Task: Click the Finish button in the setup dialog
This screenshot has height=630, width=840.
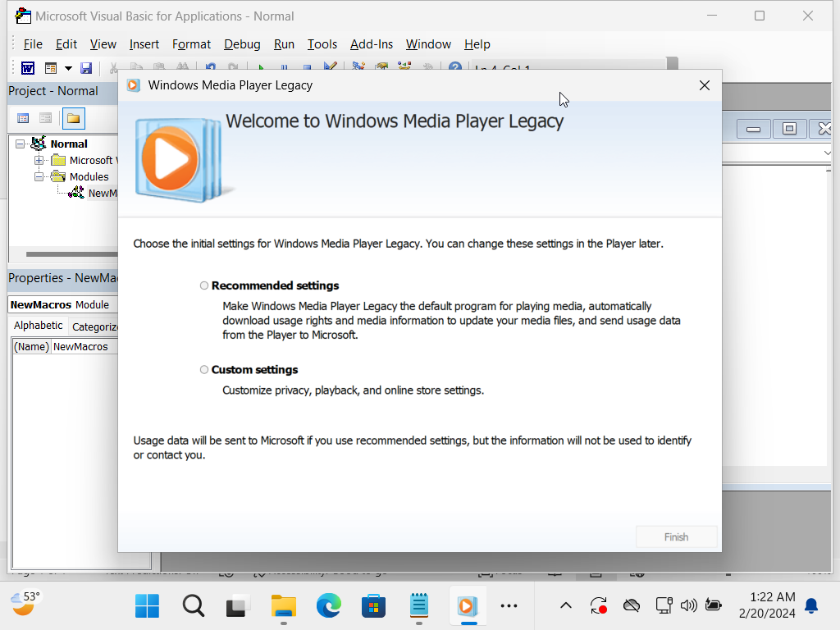Action: tap(676, 536)
